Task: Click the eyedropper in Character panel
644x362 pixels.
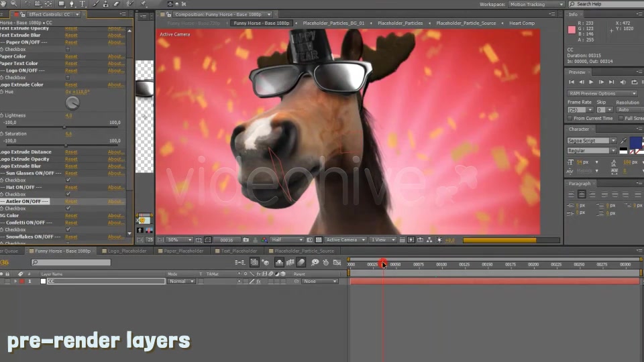Action: tap(623, 140)
